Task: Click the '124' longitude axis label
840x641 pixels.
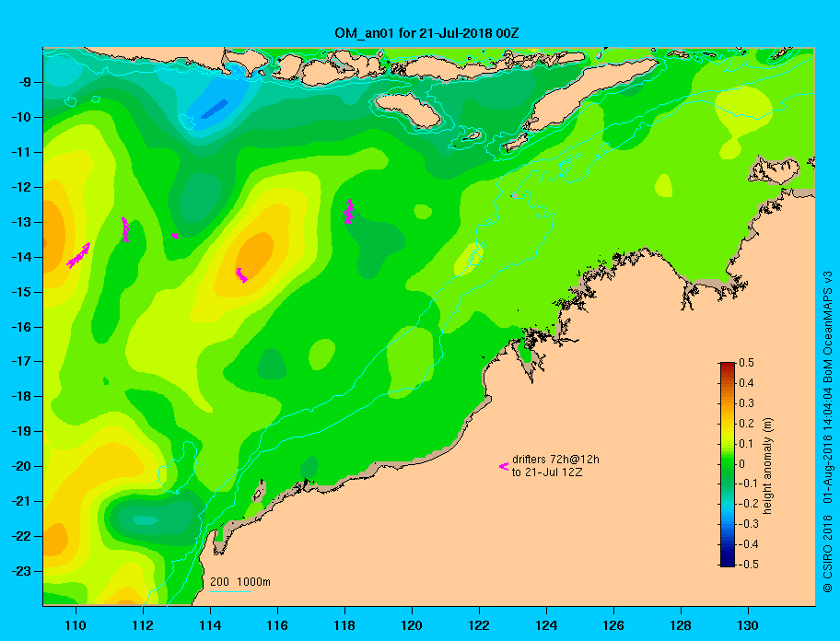Action: click(546, 625)
